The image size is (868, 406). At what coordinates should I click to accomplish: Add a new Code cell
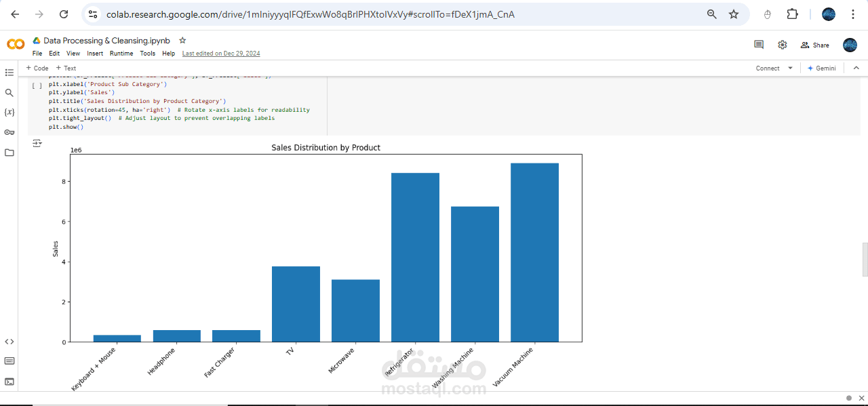[x=37, y=68]
